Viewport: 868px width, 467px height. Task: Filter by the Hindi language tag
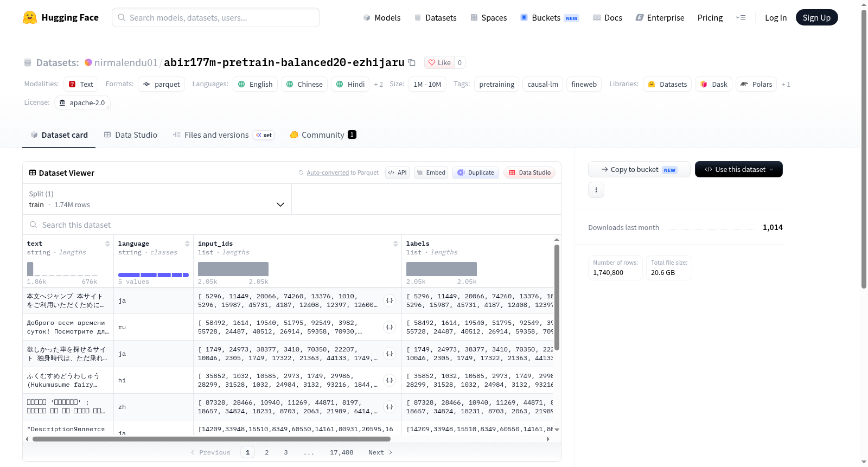(x=350, y=84)
